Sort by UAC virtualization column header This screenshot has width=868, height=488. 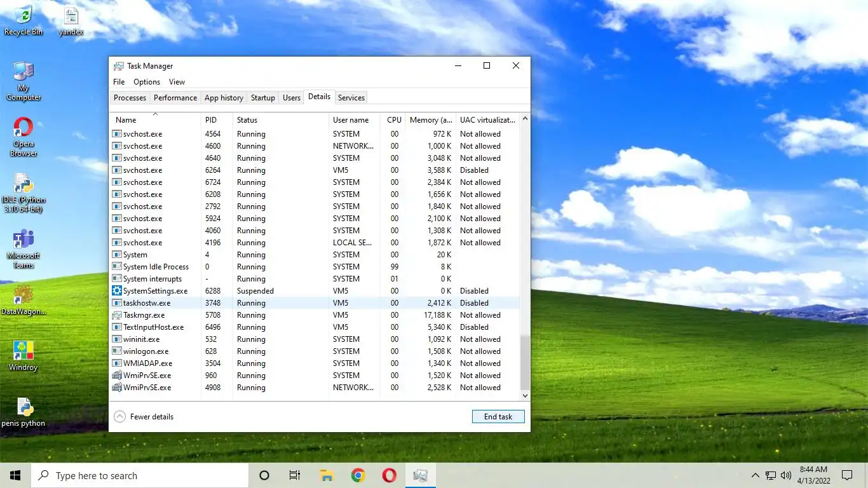tap(487, 119)
